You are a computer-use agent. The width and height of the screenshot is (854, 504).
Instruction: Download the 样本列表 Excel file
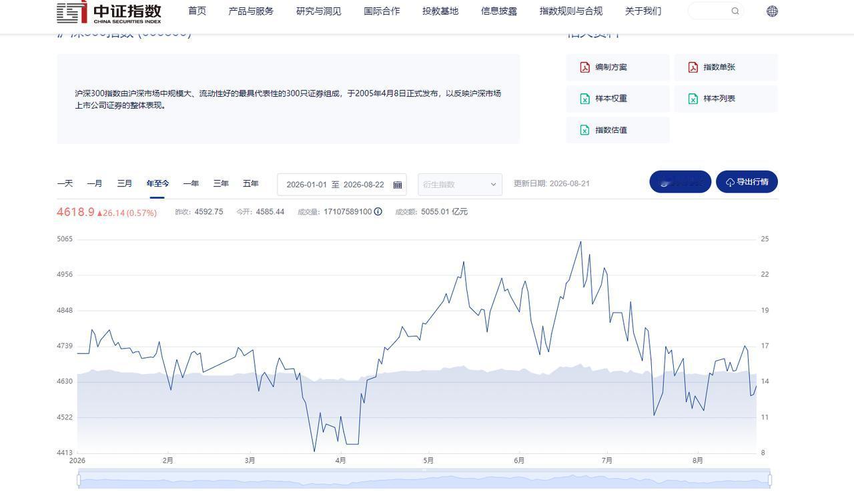(x=726, y=99)
